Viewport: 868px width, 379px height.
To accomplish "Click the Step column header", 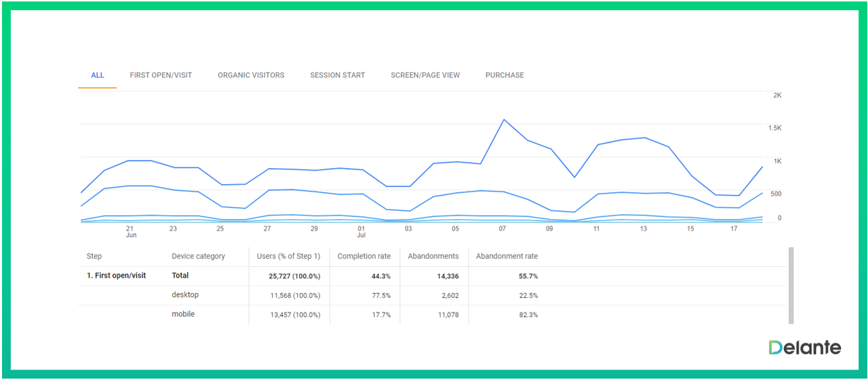I will click(94, 256).
